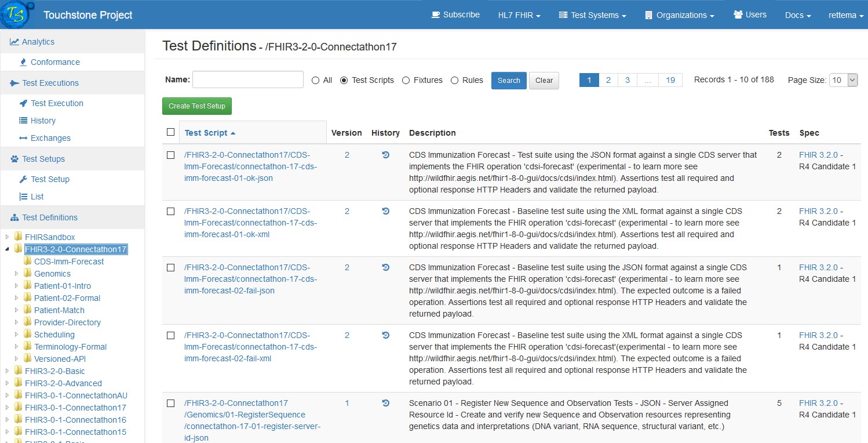
Task: Click the CDS-Imm-Forecast folder icon
Action: click(28, 261)
